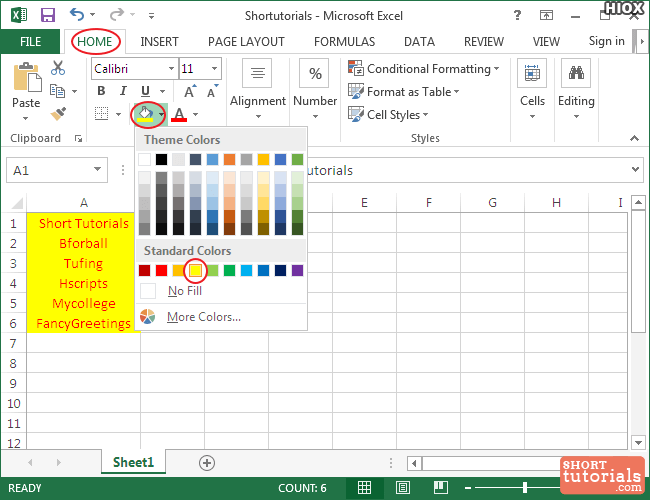The height and width of the screenshot is (500, 650).
Task: Click the Select All corner triangle
Action: [17, 203]
